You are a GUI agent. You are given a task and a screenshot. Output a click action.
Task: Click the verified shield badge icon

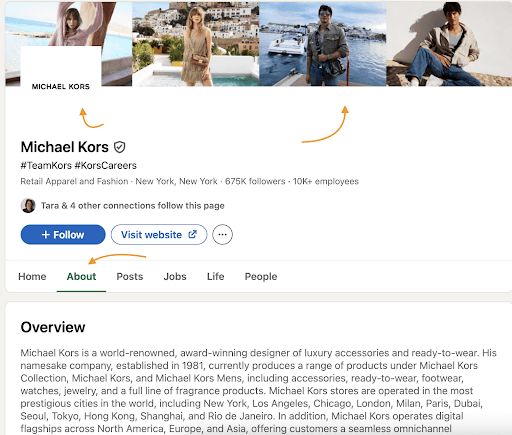click(x=119, y=147)
